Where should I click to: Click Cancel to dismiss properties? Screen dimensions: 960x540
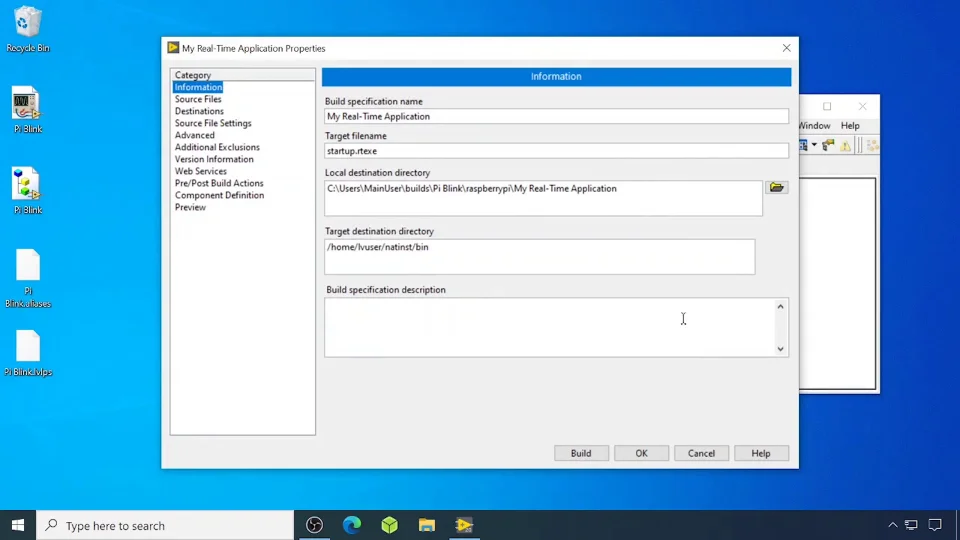[x=701, y=453]
